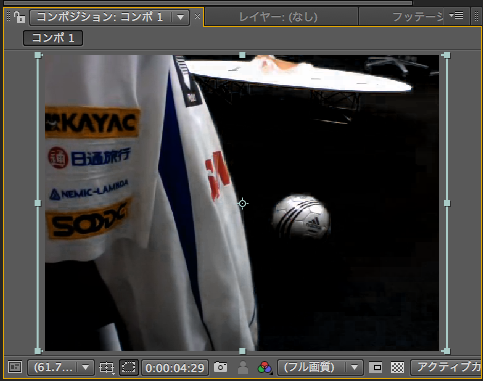Click the bottom-center layer transform handle
Screen dimensions: 483x381
tap(242, 351)
